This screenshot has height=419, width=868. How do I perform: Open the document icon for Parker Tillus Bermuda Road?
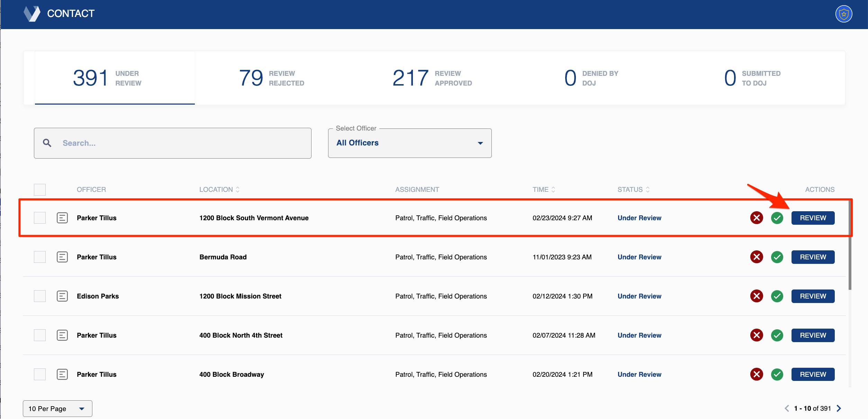tap(62, 257)
